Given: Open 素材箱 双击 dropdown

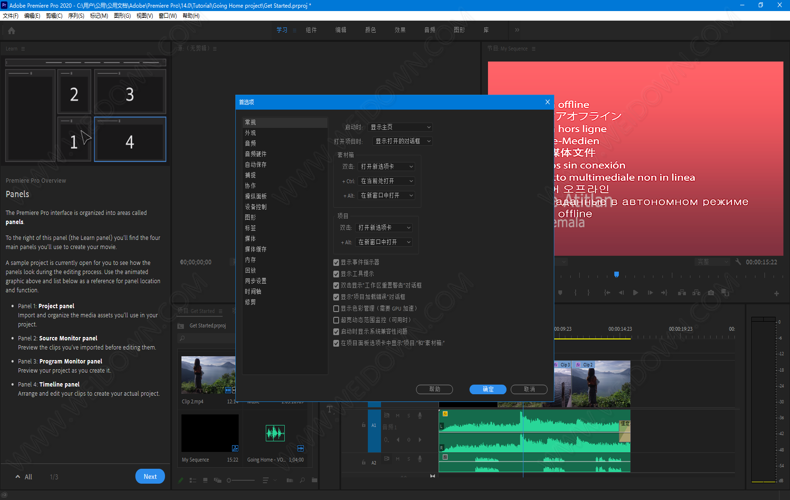Looking at the screenshot, I should pos(386,166).
